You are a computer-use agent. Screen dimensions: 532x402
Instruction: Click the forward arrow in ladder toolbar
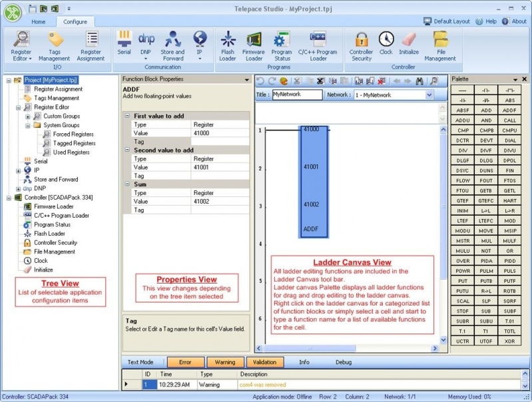(407, 81)
